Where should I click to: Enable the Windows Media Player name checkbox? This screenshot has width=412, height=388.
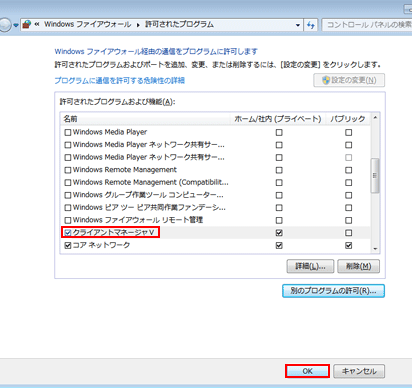click(x=68, y=132)
